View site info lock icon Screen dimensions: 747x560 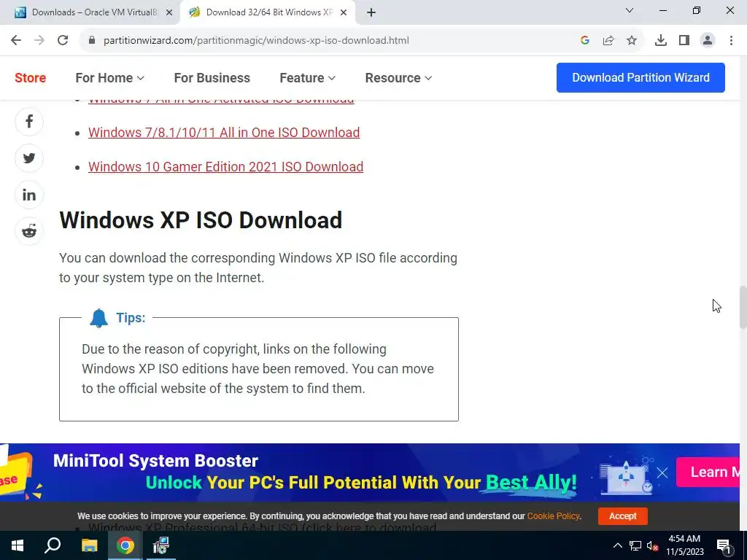coord(92,41)
